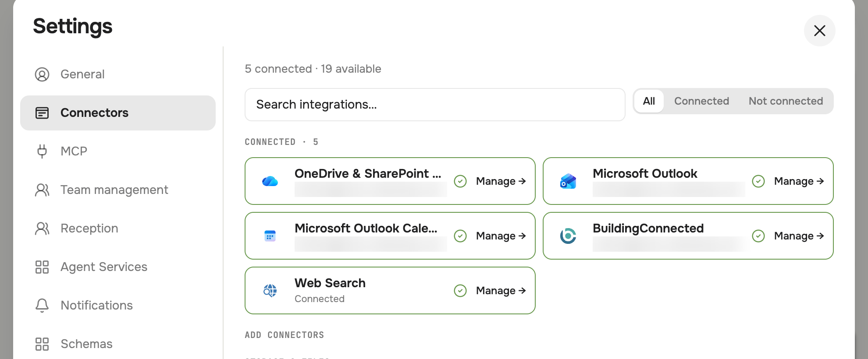Open the Agent Services section

pos(118,267)
